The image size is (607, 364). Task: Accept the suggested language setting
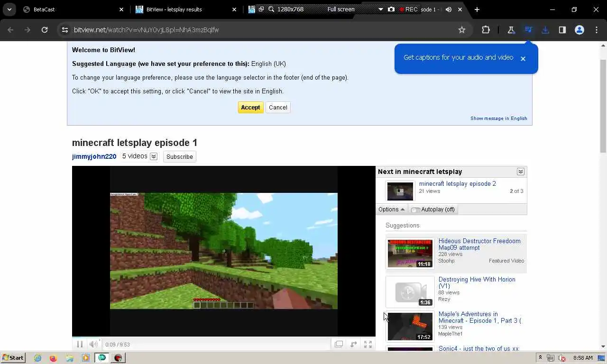coord(250,108)
